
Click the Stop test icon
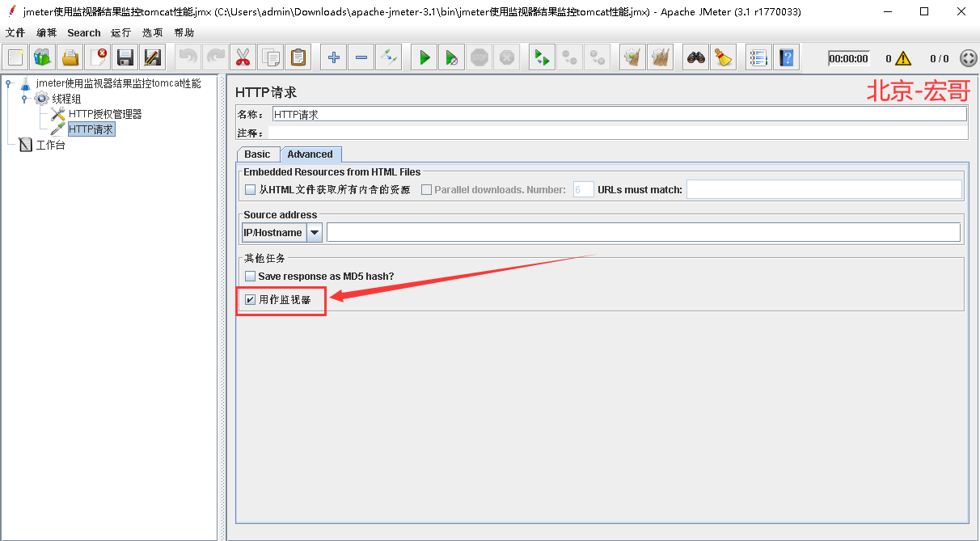point(479,57)
